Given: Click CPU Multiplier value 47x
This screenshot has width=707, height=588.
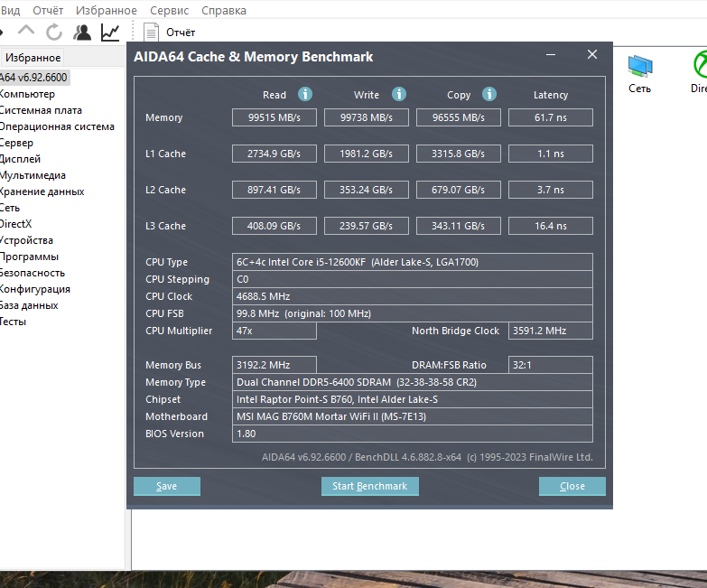Looking at the screenshot, I should pos(274,331).
